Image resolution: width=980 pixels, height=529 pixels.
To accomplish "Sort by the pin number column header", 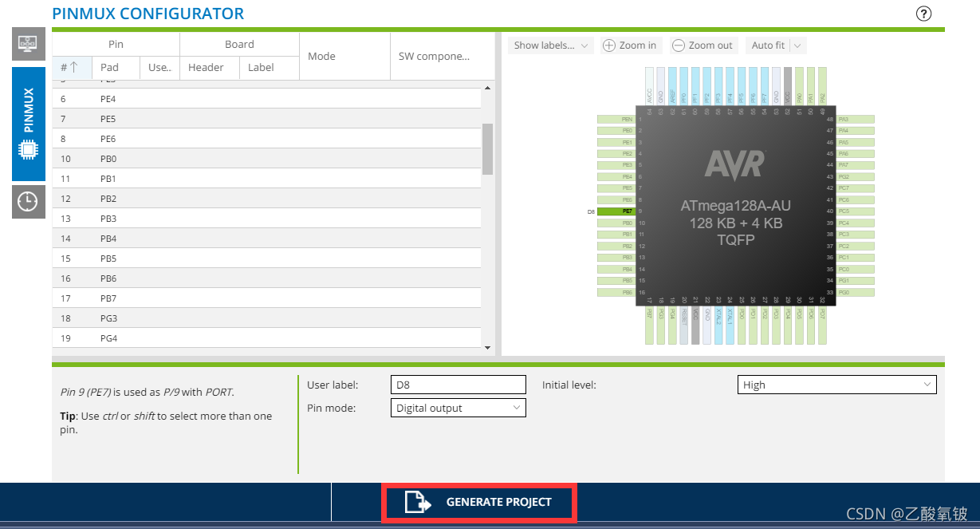I will point(73,68).
